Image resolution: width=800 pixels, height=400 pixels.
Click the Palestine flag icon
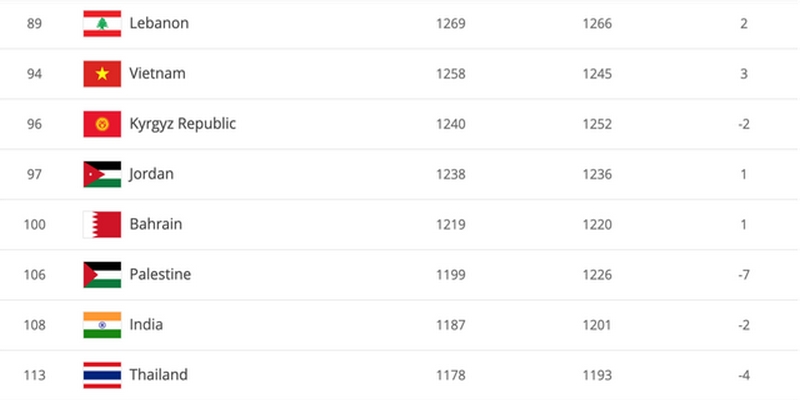102,274
